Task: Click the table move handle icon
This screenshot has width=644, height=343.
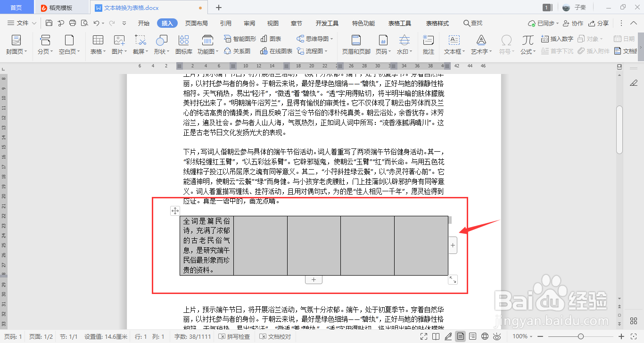Action: [175, 211]
